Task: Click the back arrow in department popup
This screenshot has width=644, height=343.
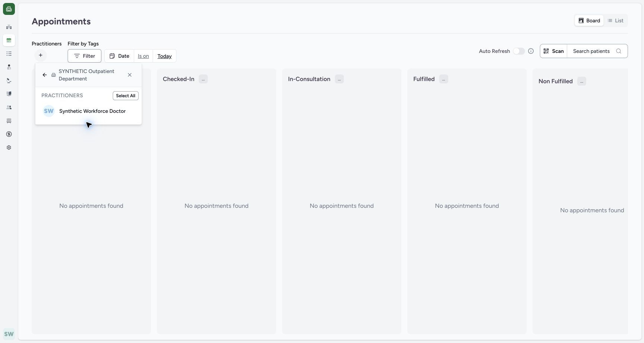Action: 45,75
